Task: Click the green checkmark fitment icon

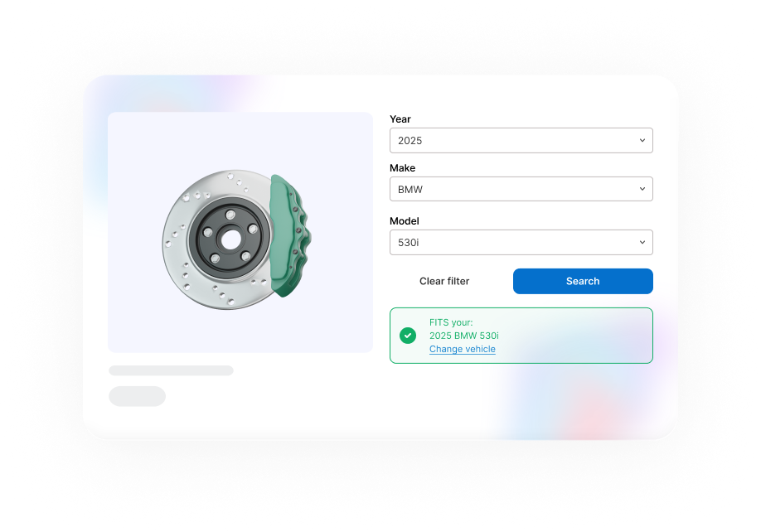Action: [408, 336]
